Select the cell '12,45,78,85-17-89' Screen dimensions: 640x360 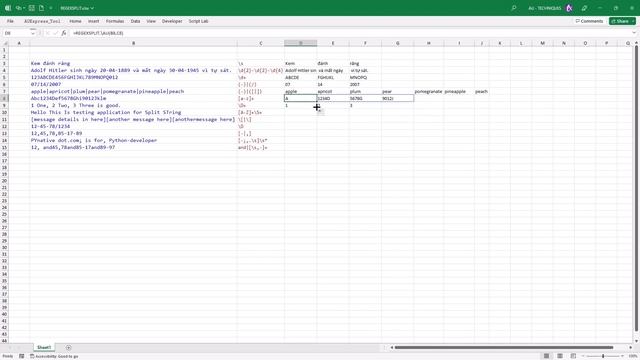coord(133,133)
